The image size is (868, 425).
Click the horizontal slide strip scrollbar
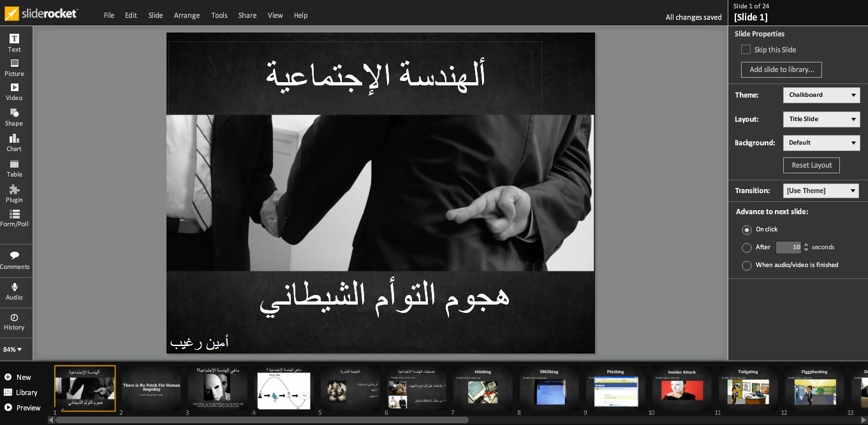[x=261, y=420]
